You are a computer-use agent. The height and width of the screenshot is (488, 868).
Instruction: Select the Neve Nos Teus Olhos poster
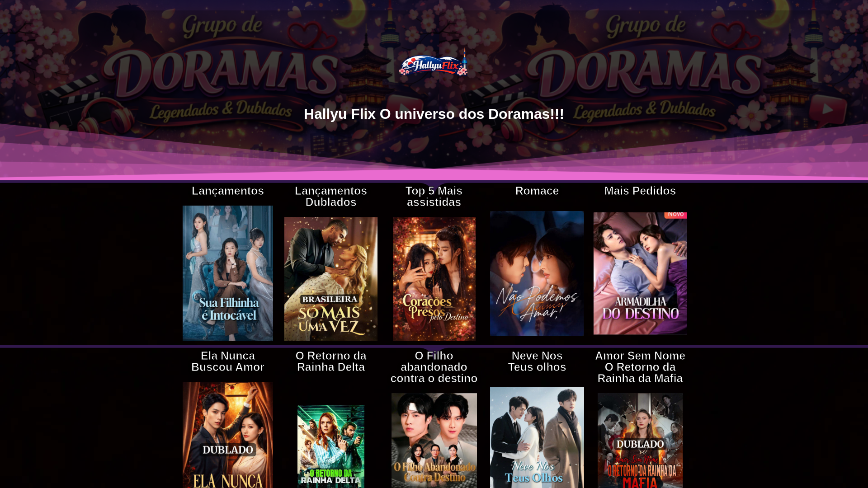537,437
